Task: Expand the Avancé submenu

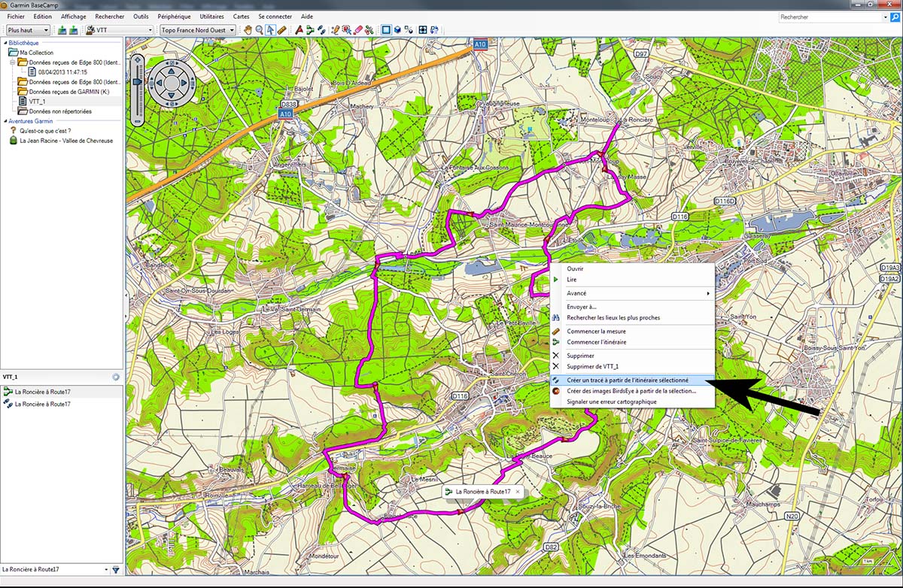Action: [632, 293]
